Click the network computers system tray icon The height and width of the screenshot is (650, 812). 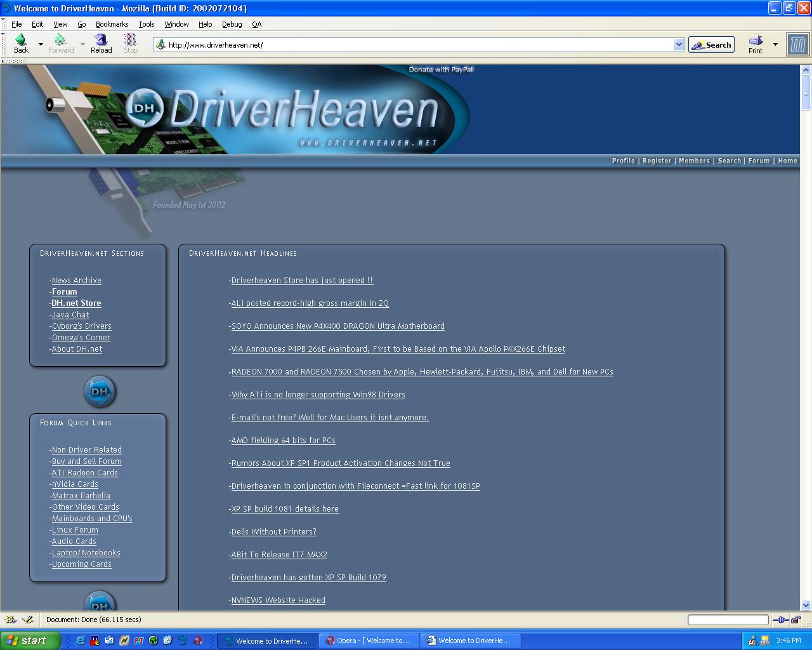point(765,640)
